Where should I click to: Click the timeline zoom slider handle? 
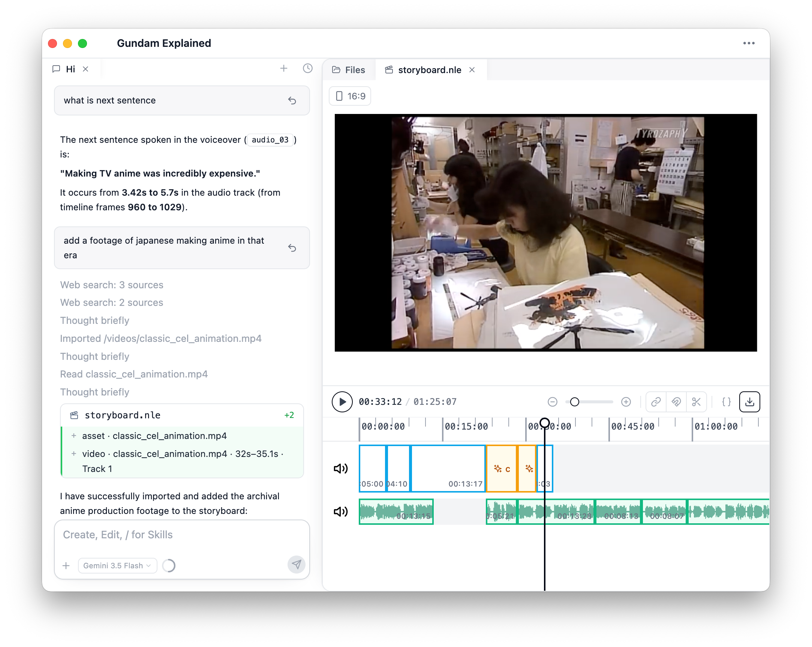[x=574, y=402]
